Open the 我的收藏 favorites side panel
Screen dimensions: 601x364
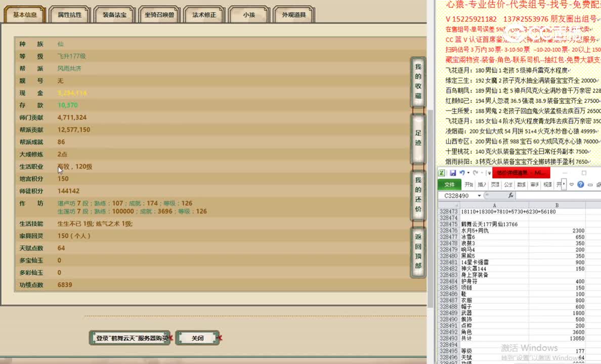click(417, 81)
